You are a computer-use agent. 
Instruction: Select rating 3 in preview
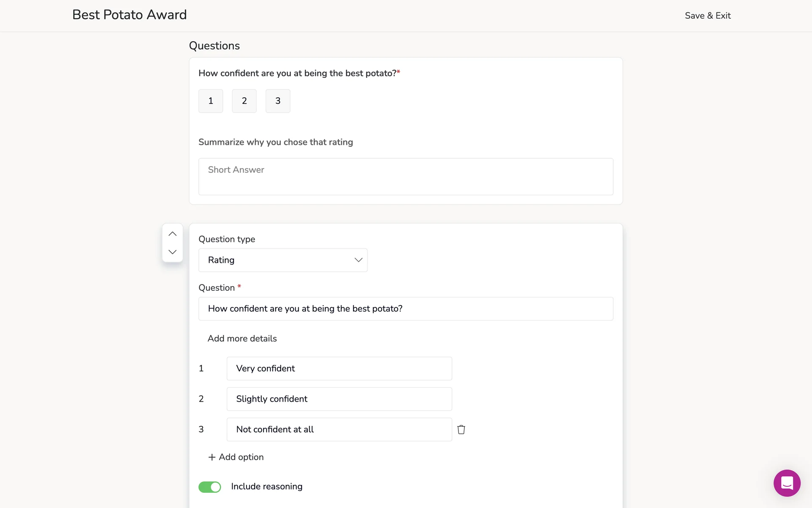278,101
